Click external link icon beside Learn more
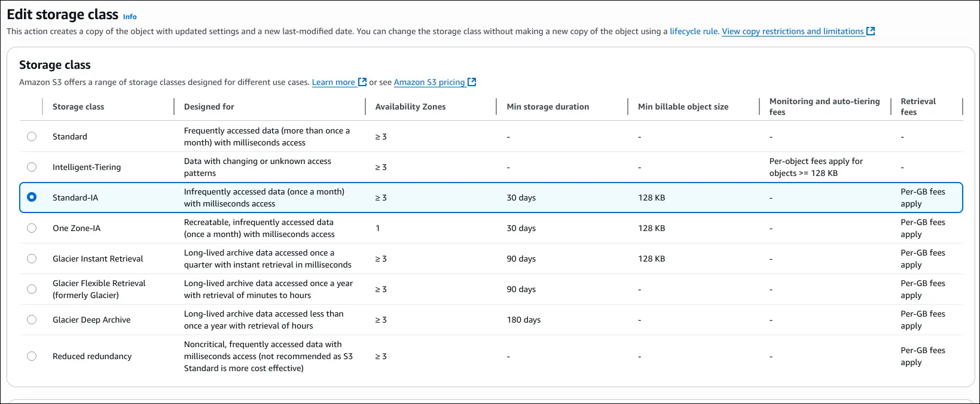The width and height of the screenshot is (980, 404). pyautogui.click(x=362, y=82)
